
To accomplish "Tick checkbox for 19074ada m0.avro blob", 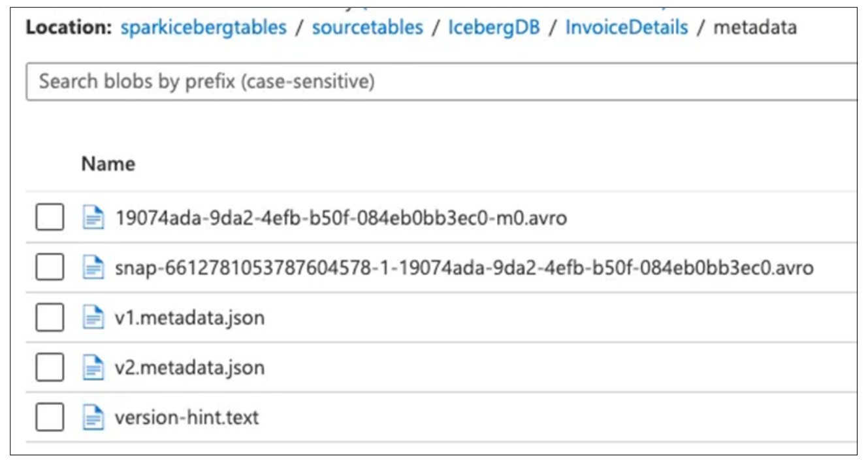I will [x=50, y=217].
